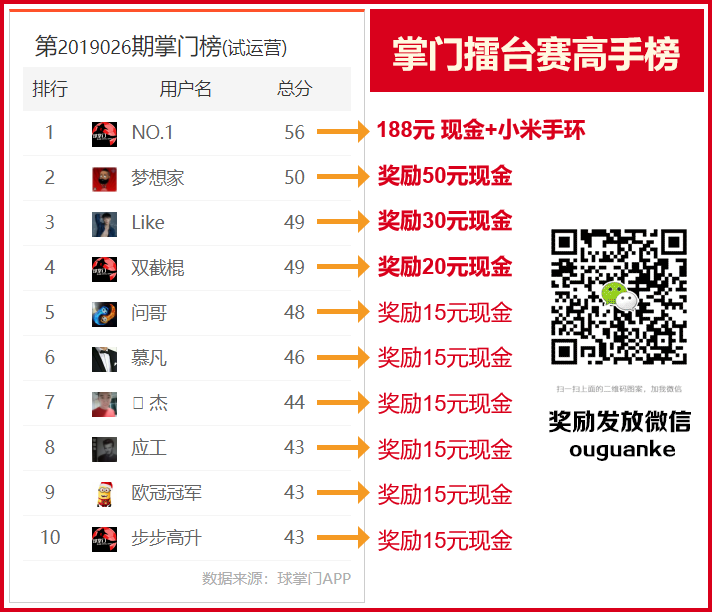
Task: Click the orange arrow beside score 56
Action: [x=343, y=132]
